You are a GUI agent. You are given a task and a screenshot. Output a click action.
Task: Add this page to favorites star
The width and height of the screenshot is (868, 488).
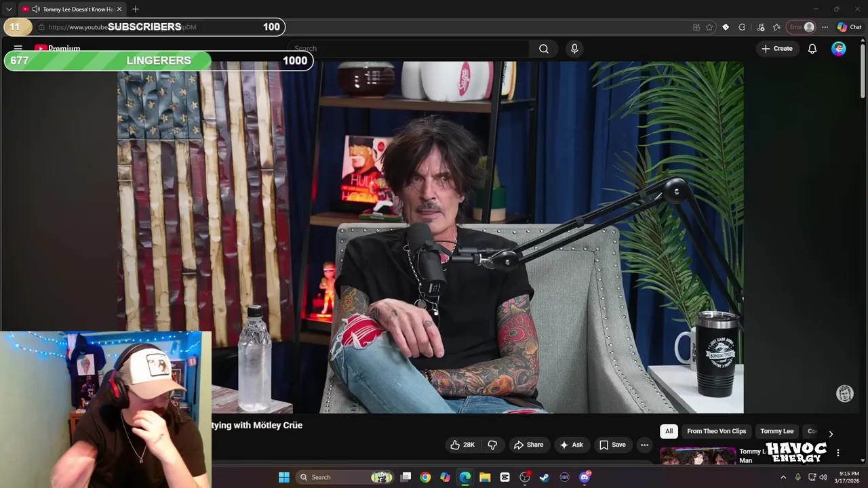tap(709, 27)
